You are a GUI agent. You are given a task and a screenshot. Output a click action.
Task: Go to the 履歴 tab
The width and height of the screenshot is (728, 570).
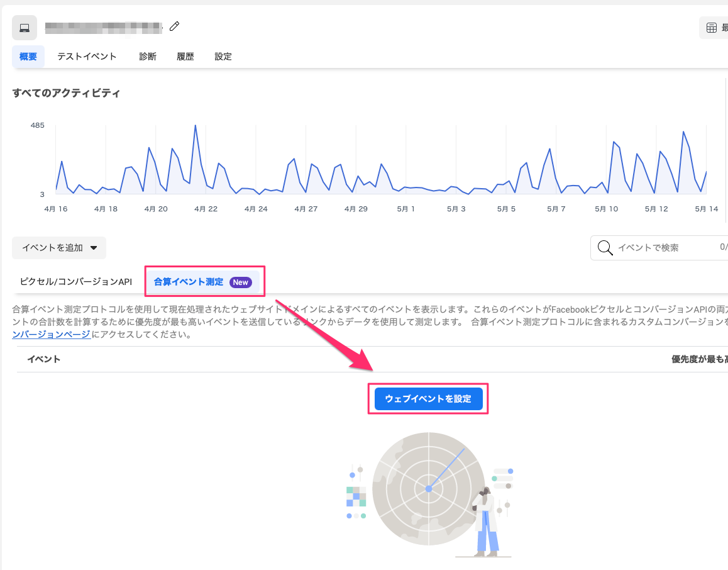point(185,57)
